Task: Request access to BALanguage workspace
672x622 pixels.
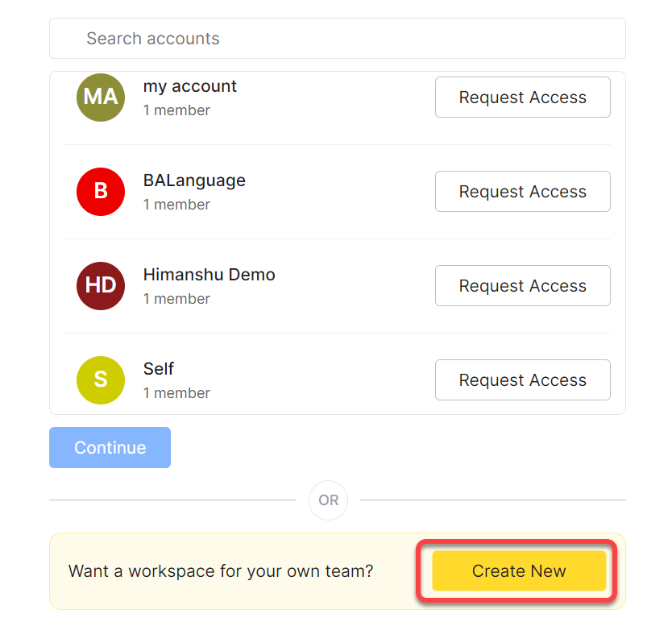Action: 522,192
